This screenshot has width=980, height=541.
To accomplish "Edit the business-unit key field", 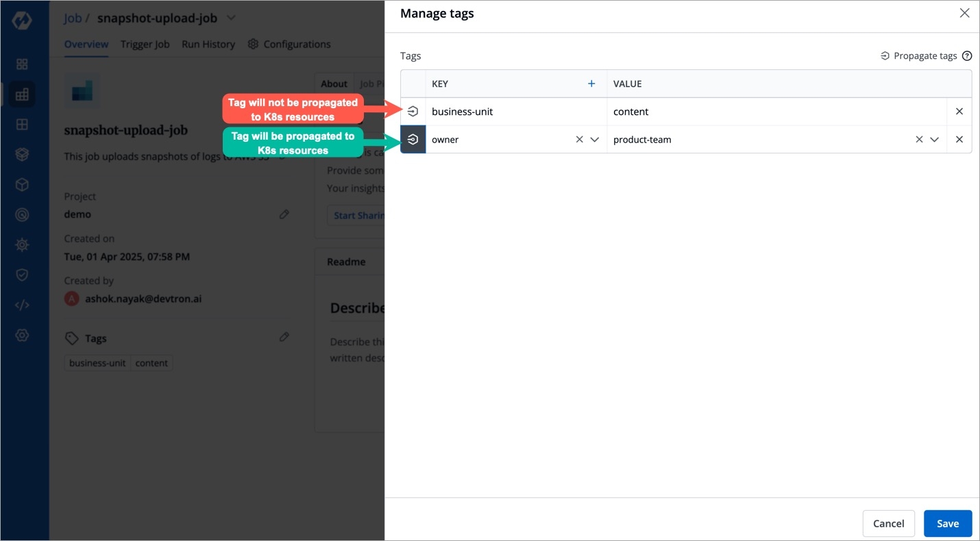I will tap(515, 112).
